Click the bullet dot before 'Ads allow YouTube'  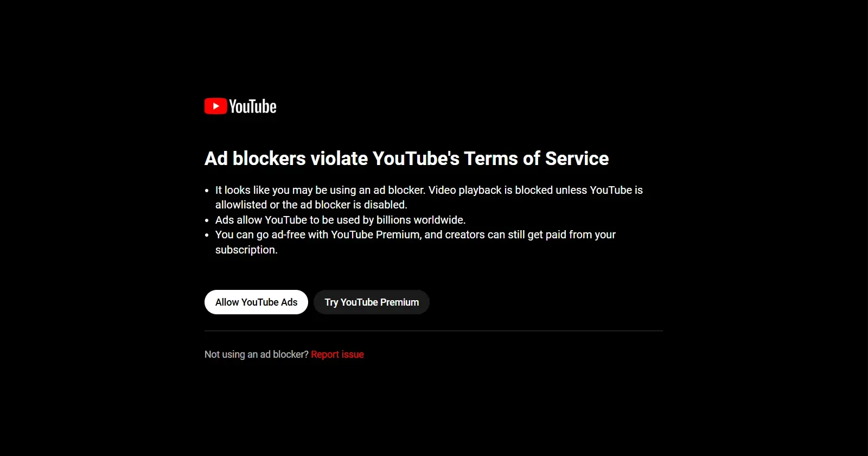[x=207, y=220]
